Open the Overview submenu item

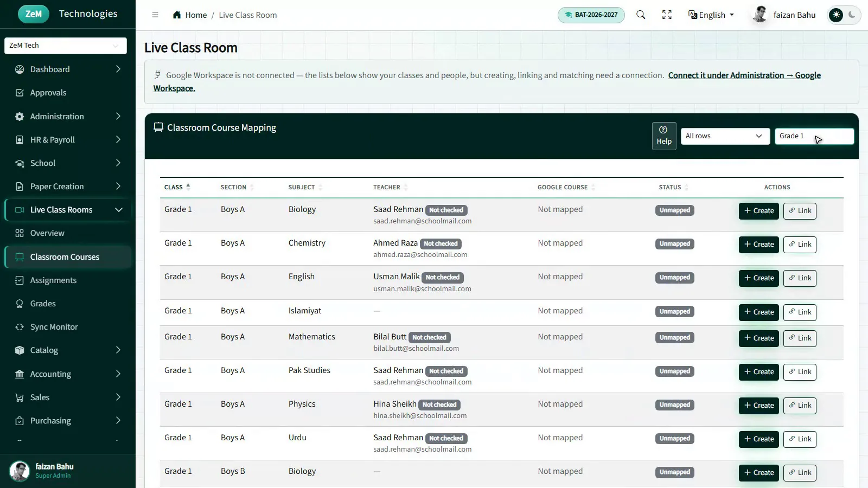tap(68, 233)
